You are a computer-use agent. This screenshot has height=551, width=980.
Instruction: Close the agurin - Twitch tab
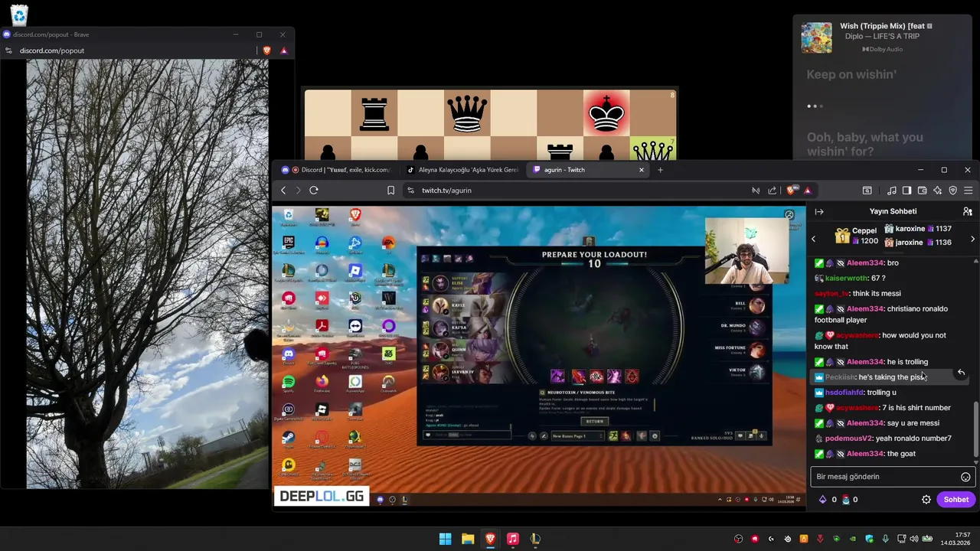(642, 170)
